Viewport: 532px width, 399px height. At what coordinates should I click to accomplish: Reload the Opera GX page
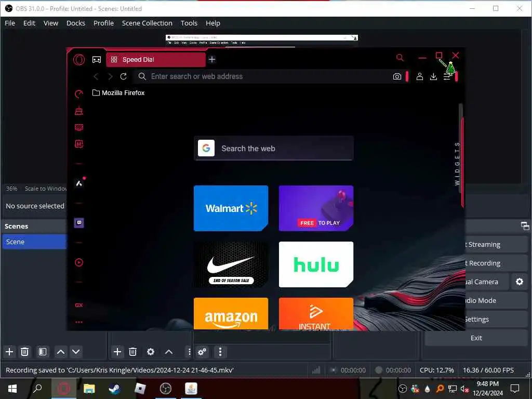pos(124,76)
